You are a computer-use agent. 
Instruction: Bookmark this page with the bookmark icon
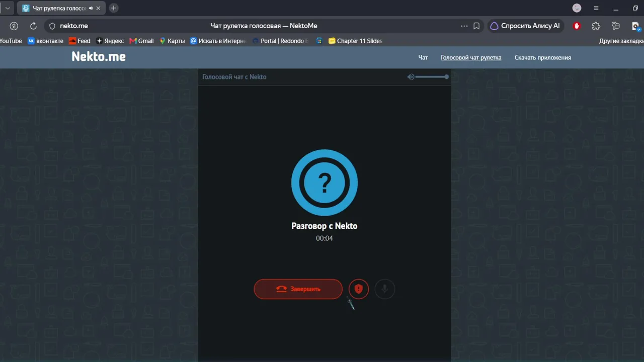[476, 26]
